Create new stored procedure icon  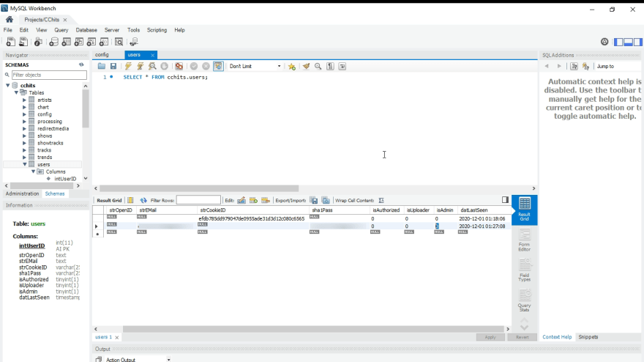pos(91,42)
